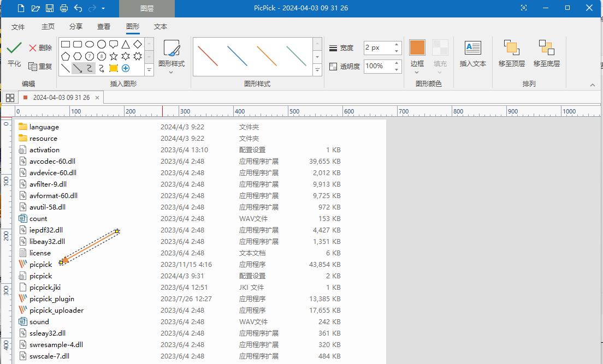Image resolution: width=603 pixels, height=364 pixels.
Task: Switch to the View (查看) tab
Action: pyautogui.click(x=103, y=27)
